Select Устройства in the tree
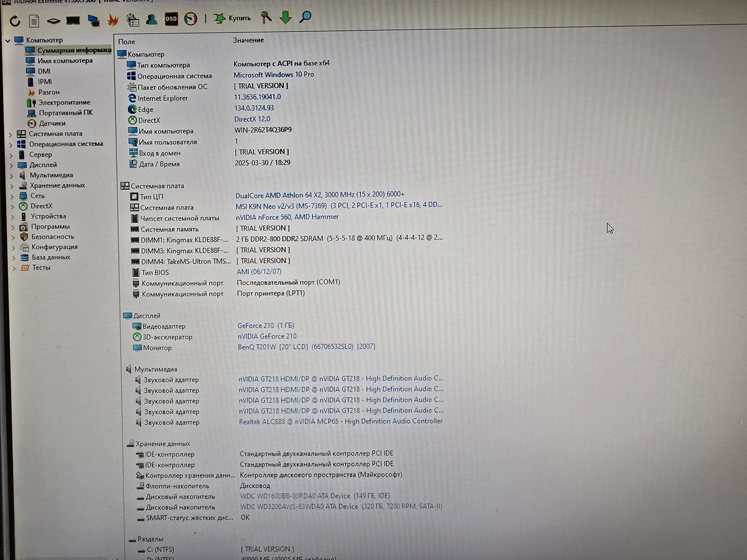Viewport: 747px width, 560px height. (x=48, y=216)
